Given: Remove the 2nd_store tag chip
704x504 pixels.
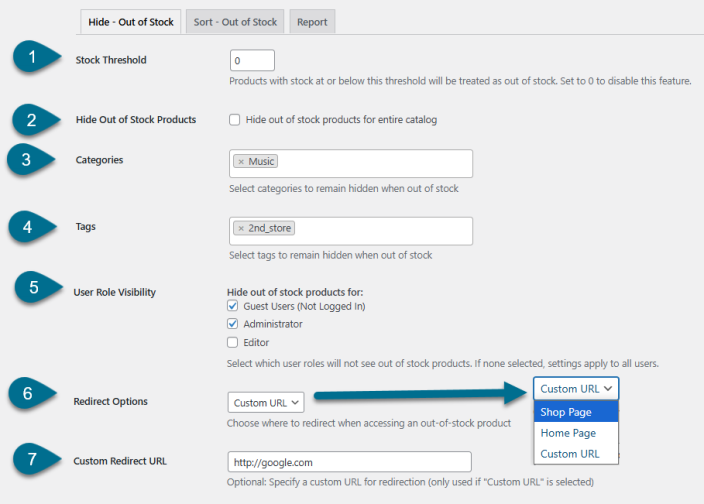Looking at the screenshot, I should (x=241, y=228).
